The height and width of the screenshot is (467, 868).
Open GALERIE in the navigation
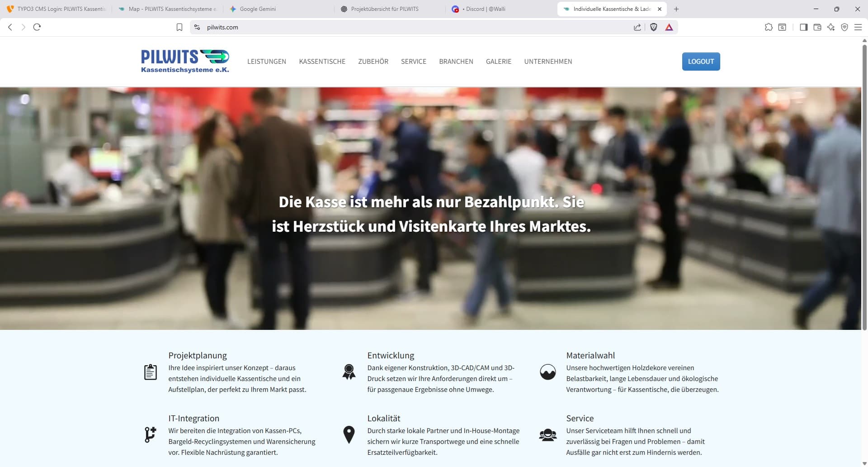(499, 62)
